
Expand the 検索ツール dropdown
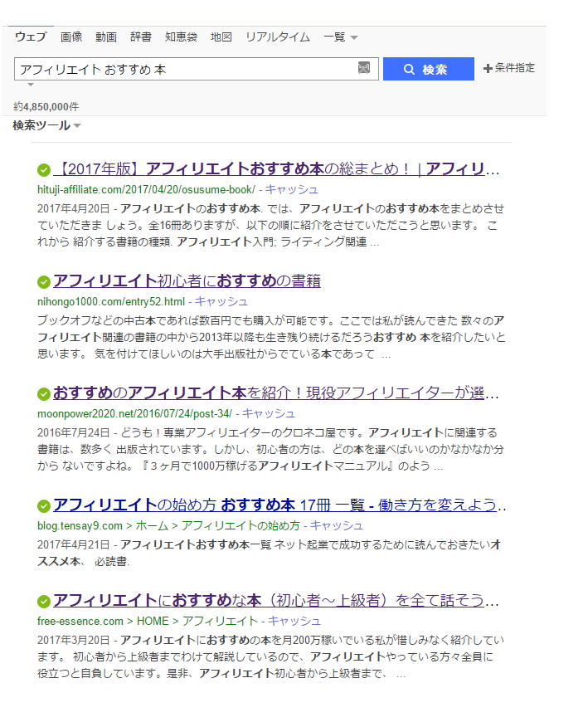tap(77, 125)
